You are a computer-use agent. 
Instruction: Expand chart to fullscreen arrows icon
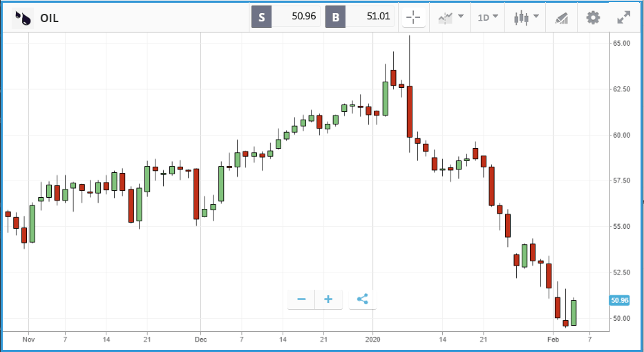tap(624, 18)
